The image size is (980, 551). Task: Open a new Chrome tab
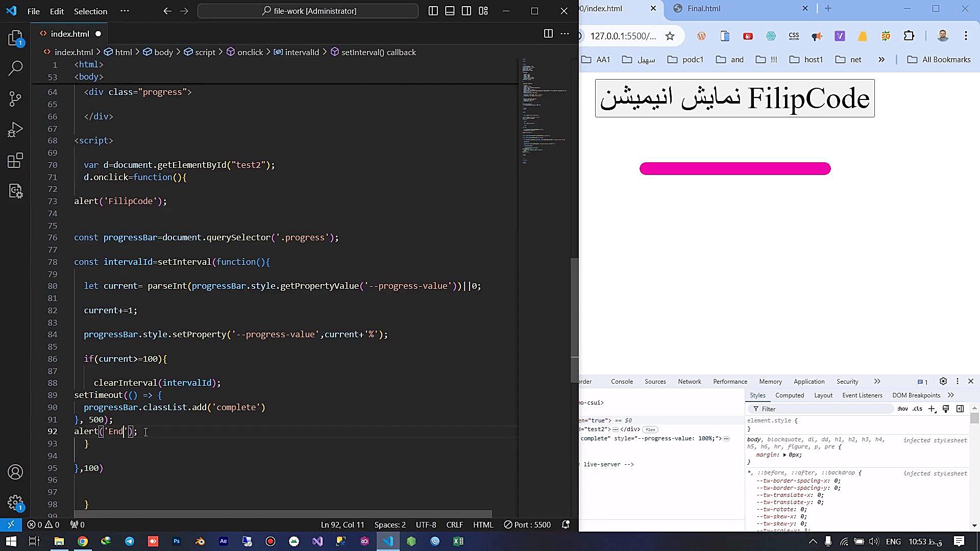click(828, 8)
